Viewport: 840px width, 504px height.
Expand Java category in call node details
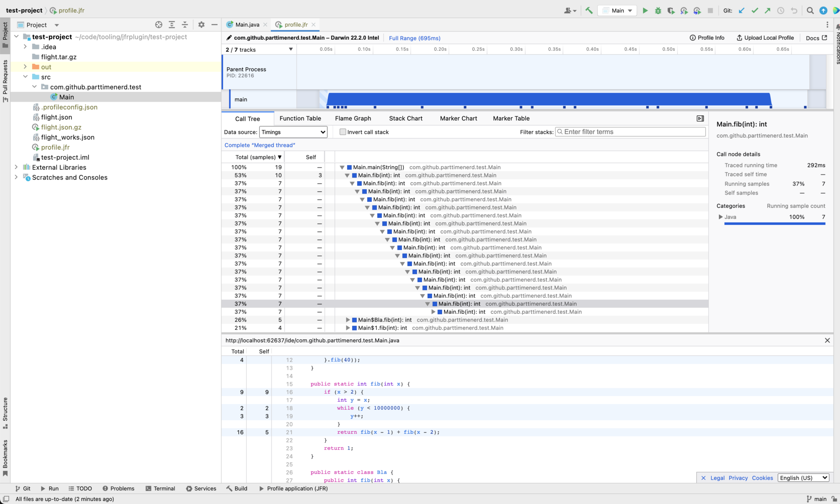point(721,217)
